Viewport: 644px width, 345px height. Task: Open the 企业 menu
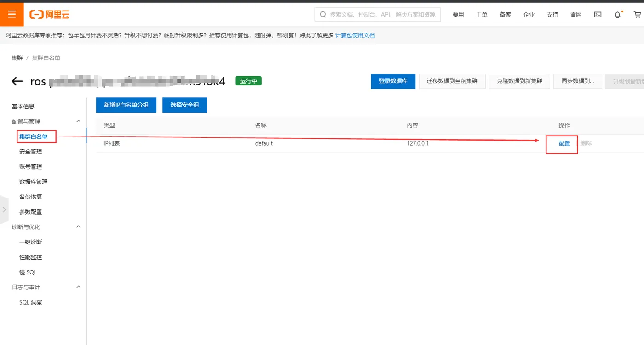point(529,15)
